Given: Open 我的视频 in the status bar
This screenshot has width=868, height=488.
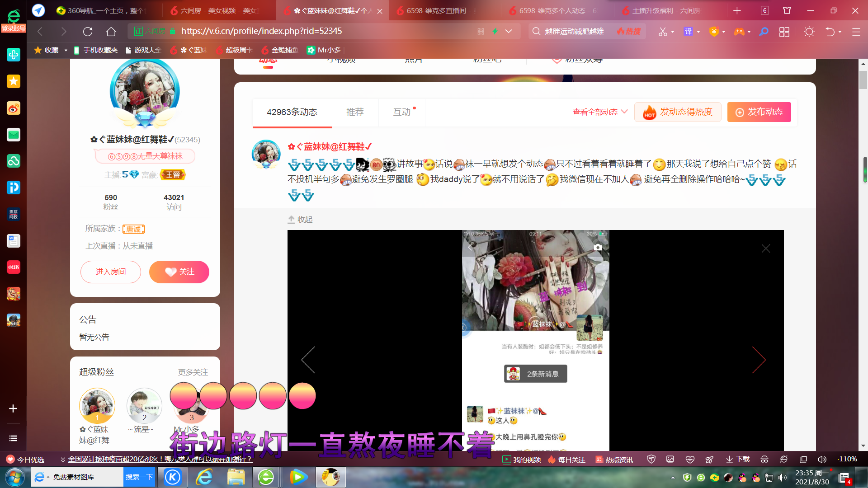Looking at the screenshot, I should [x=522, y=459].
